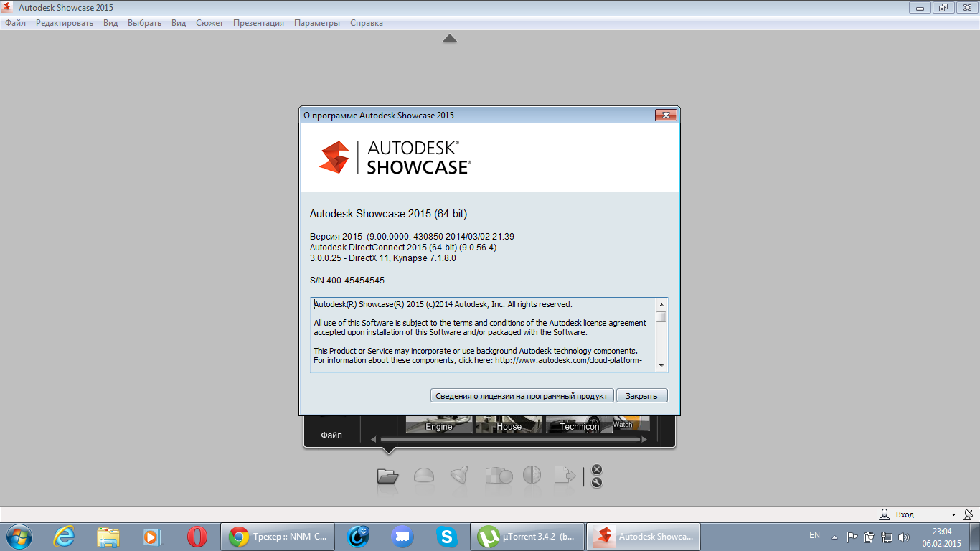Open the Редактировать menu

click(65, 23)
